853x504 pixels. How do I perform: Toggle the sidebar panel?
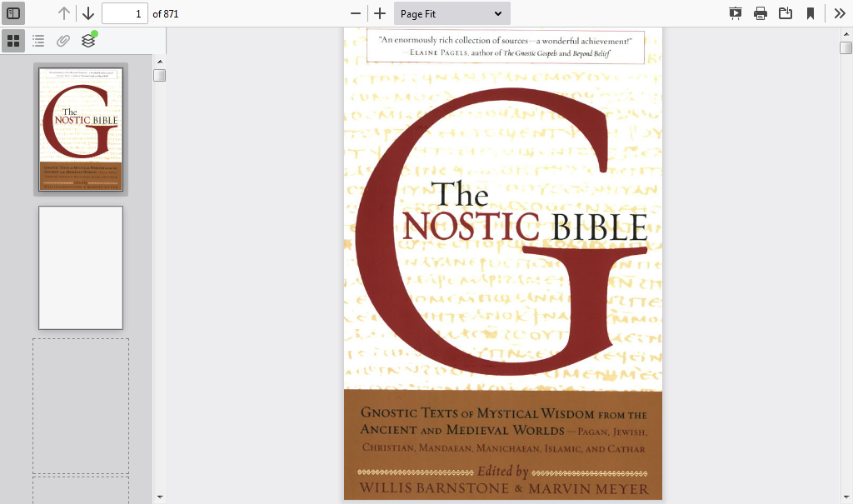click(x=13, y=13)
